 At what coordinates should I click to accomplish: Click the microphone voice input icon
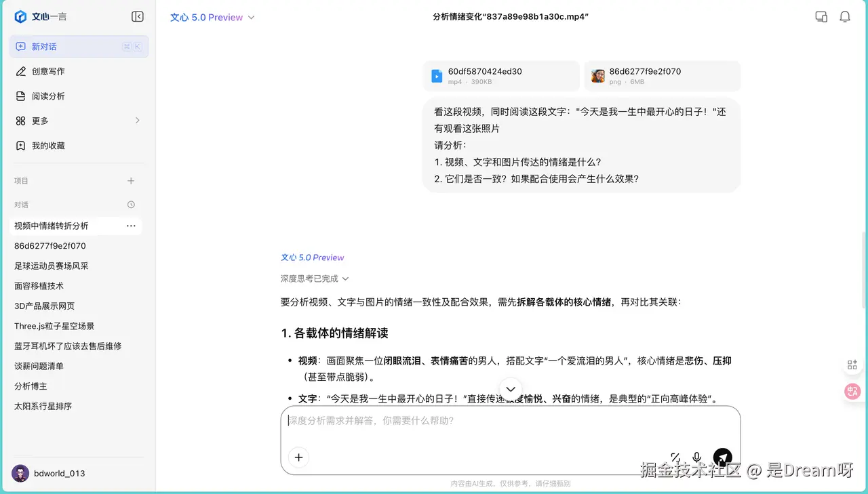point(696,457)
